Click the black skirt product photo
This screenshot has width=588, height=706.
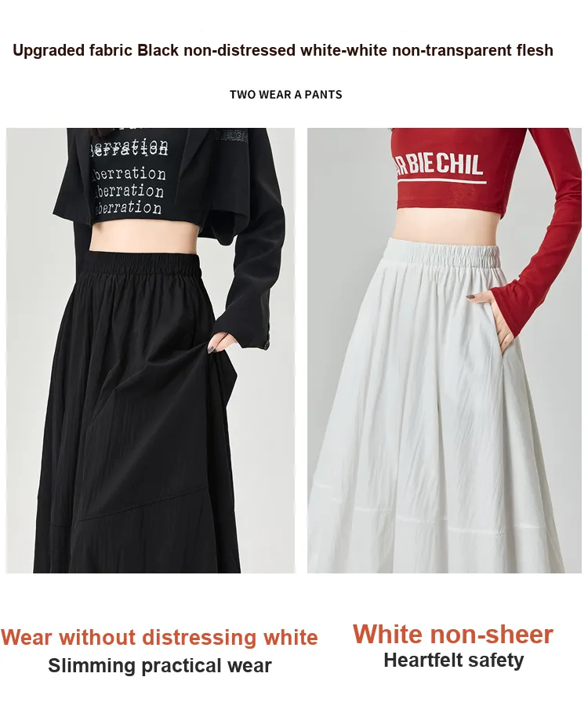151,351
